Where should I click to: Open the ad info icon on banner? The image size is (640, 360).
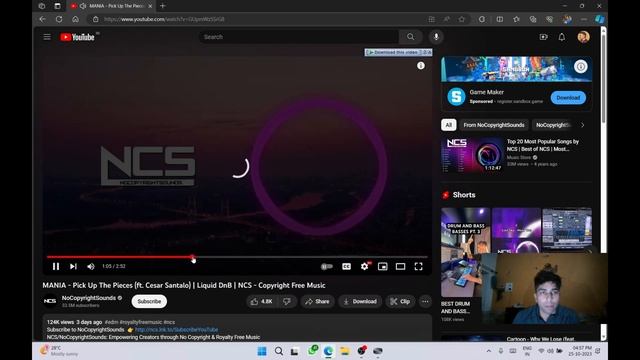pyautogui.click(x=580, y=66)
